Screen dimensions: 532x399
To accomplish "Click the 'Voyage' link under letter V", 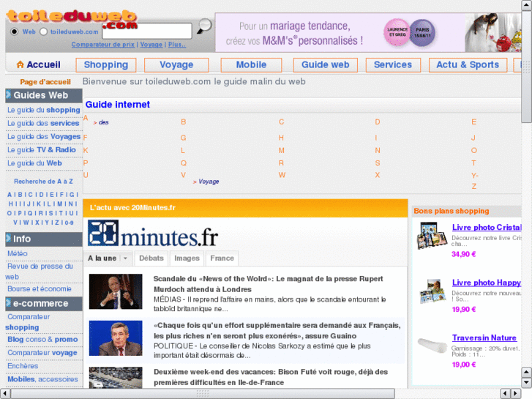I will click(209, 182).
